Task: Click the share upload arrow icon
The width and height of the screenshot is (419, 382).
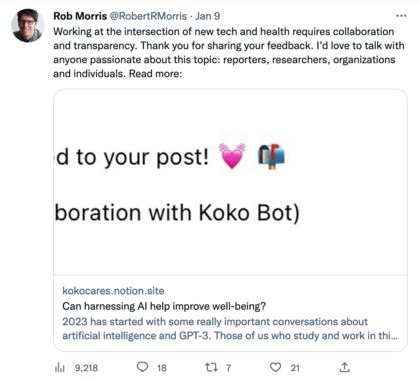Action: [344, 367]
